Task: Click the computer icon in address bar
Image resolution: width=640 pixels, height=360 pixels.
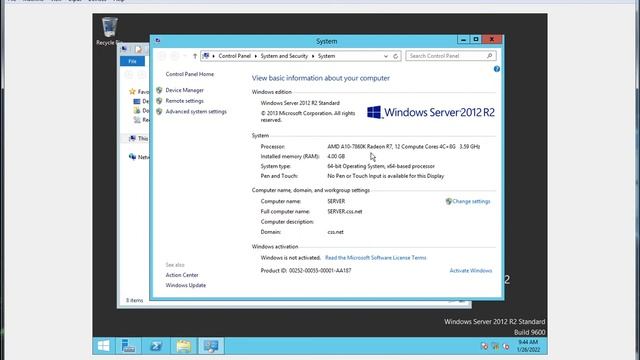Action: point(206,56)
